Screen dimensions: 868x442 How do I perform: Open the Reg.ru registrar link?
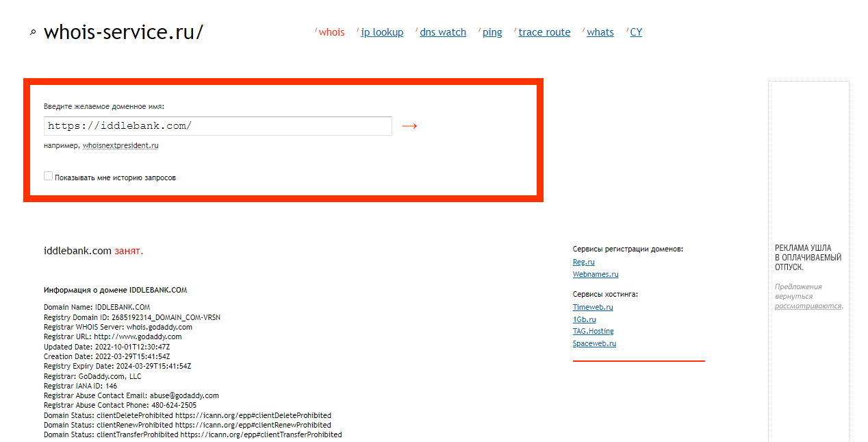(583, 262)
